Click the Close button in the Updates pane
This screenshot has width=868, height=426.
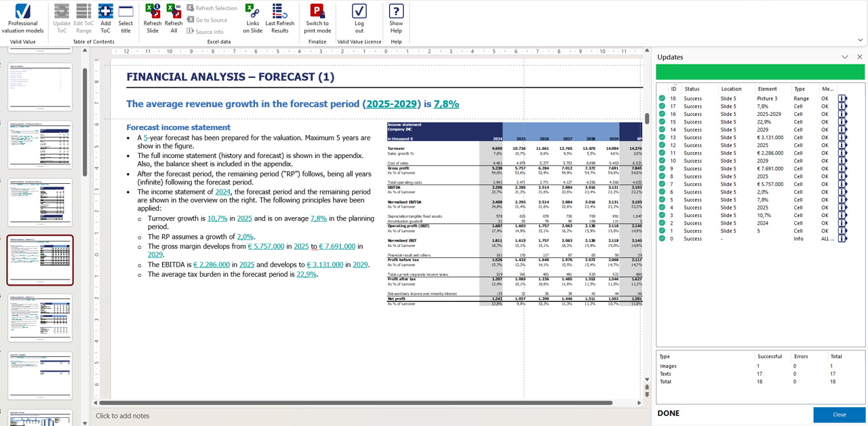839,414
